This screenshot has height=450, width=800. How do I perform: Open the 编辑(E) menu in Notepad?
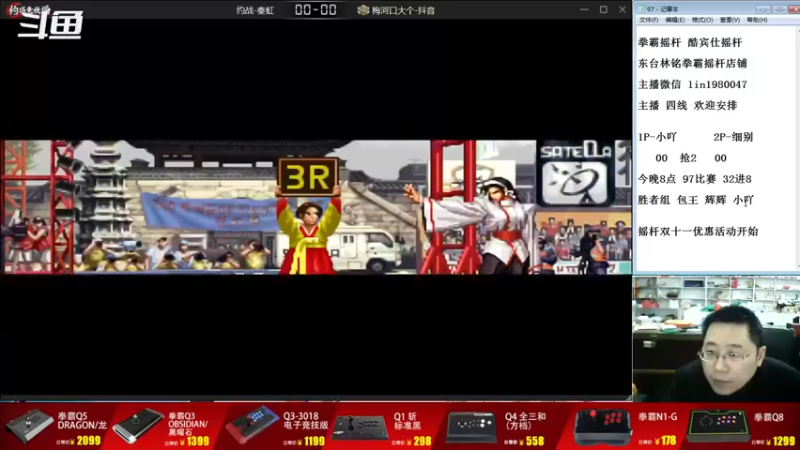point(674,20)
